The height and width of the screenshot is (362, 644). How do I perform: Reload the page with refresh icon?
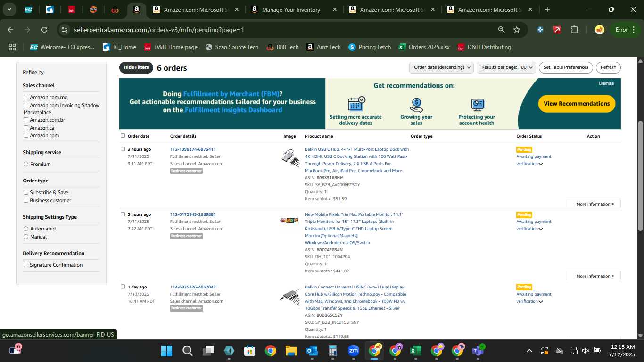tap(44, 30)
